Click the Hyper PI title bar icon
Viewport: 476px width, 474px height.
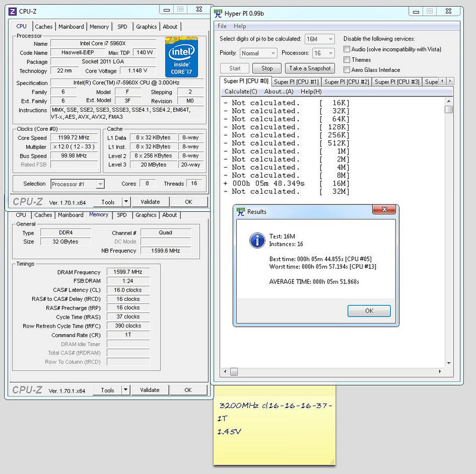[218, 13]
